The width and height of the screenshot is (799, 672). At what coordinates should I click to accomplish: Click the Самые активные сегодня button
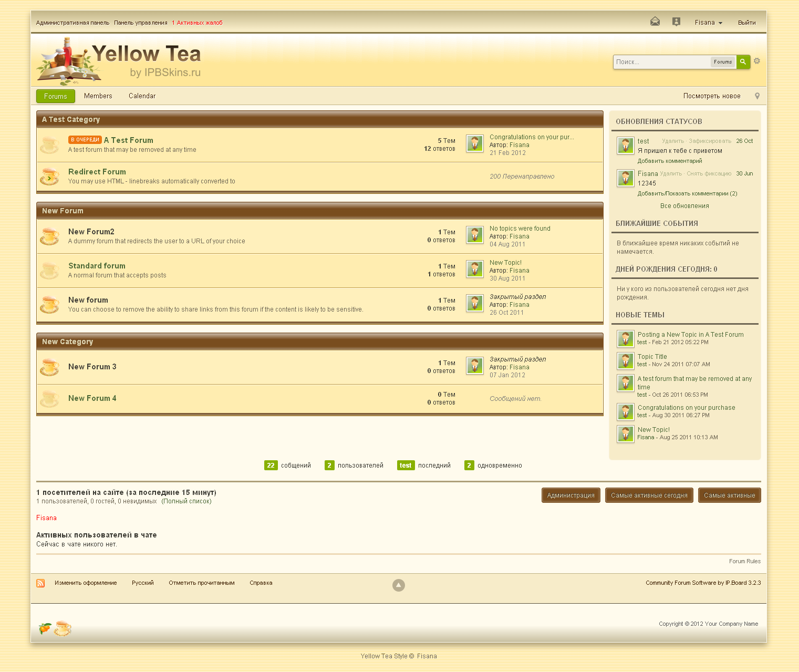pyautogui.click(x=649, y=495)
